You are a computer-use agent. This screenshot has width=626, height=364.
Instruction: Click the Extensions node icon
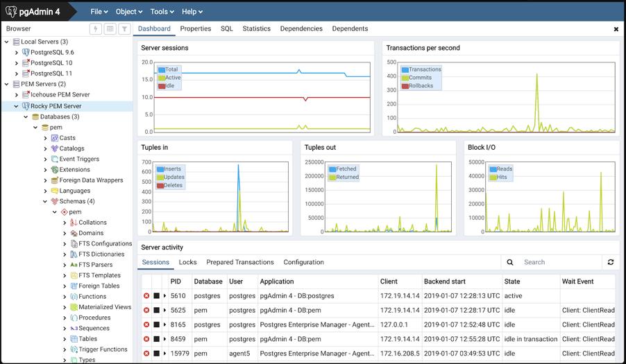(x=55, y=169)
